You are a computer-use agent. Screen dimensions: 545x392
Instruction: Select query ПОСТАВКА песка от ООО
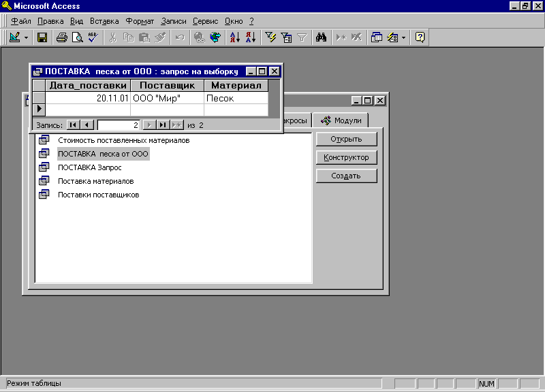tap(104, 154)
